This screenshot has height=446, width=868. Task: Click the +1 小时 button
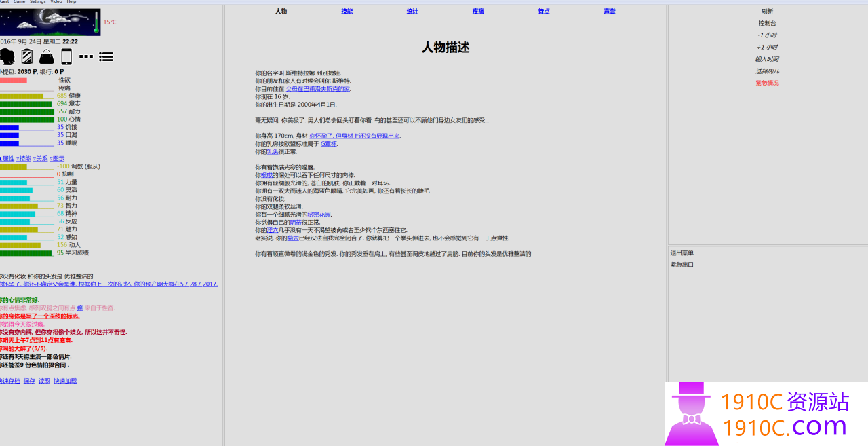767,47
